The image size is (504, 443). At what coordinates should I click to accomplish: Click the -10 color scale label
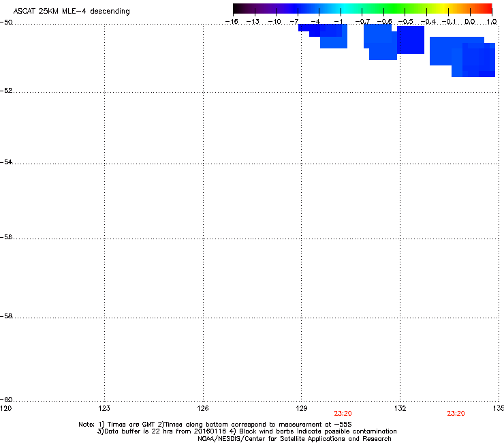274,22
